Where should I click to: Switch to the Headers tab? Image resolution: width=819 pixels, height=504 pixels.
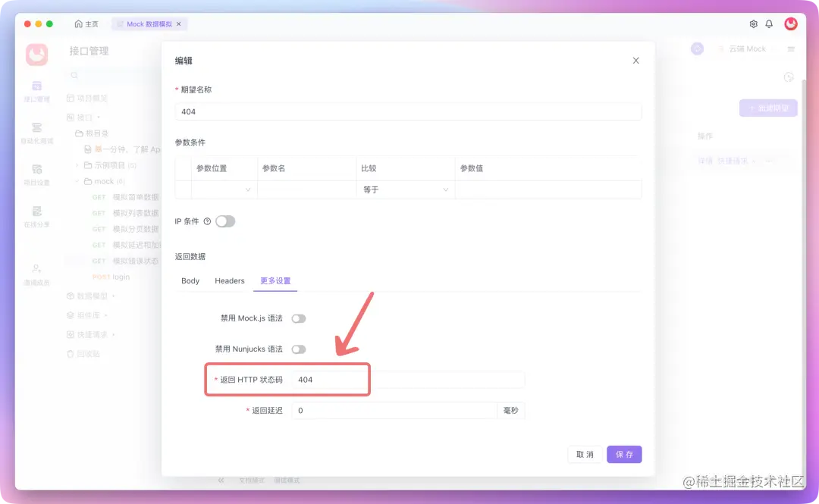click(x=229, y=281)
